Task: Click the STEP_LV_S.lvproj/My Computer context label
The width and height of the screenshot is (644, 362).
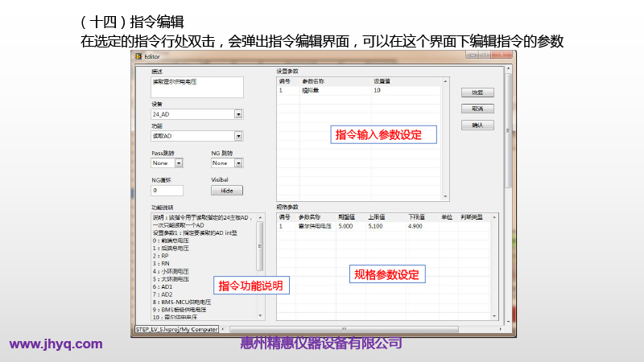Action: [176, 329]
